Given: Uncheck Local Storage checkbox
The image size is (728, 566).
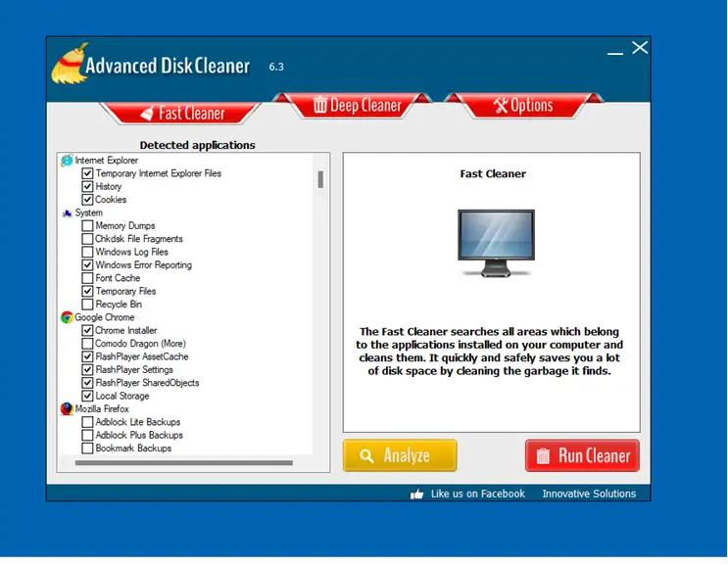Looking at the screenshot, I should [x=87, y=396].
